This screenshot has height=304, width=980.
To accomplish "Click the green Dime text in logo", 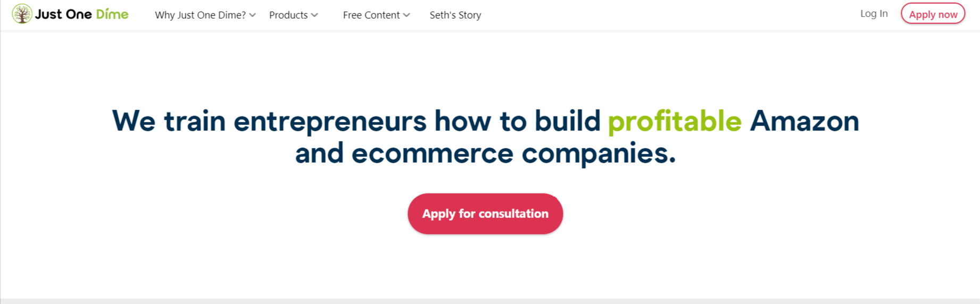I will 112,14.
